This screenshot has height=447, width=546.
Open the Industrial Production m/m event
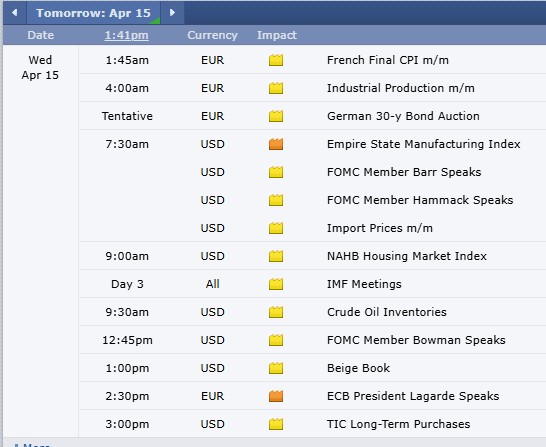click(x=400, y=88)
